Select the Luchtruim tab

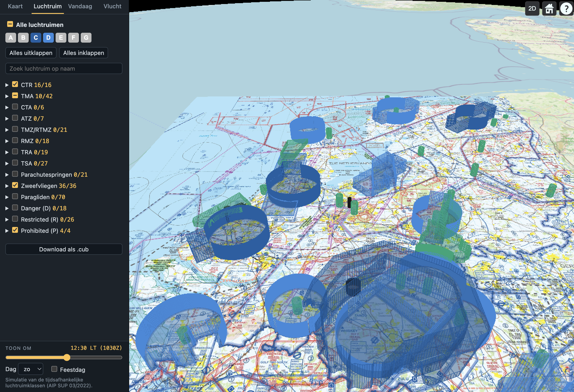point(48,7)
